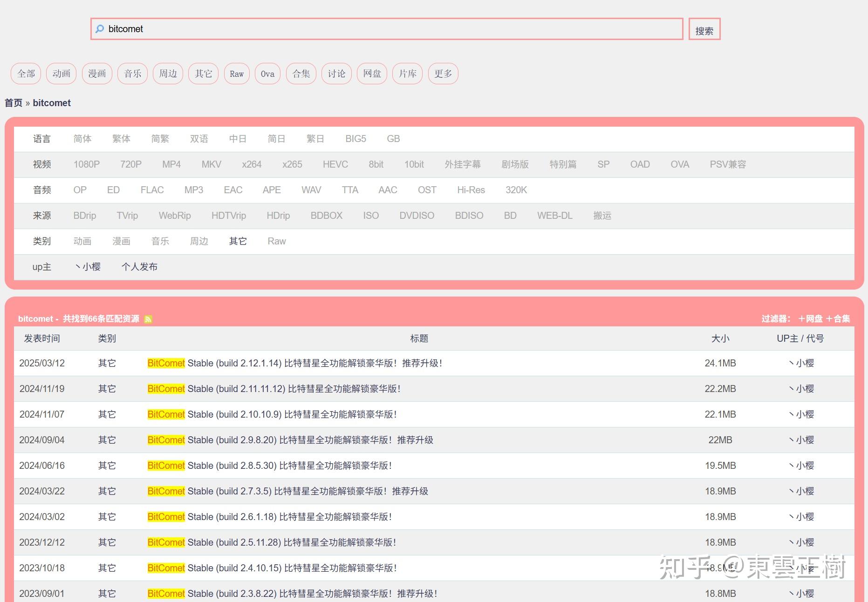Filter audio by FLAC

point(152,190)
